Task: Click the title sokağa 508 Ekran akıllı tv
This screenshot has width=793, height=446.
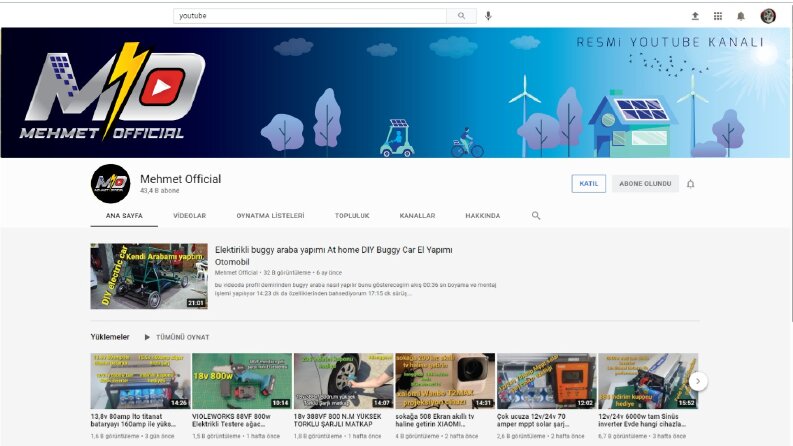Action: (435, 420)
